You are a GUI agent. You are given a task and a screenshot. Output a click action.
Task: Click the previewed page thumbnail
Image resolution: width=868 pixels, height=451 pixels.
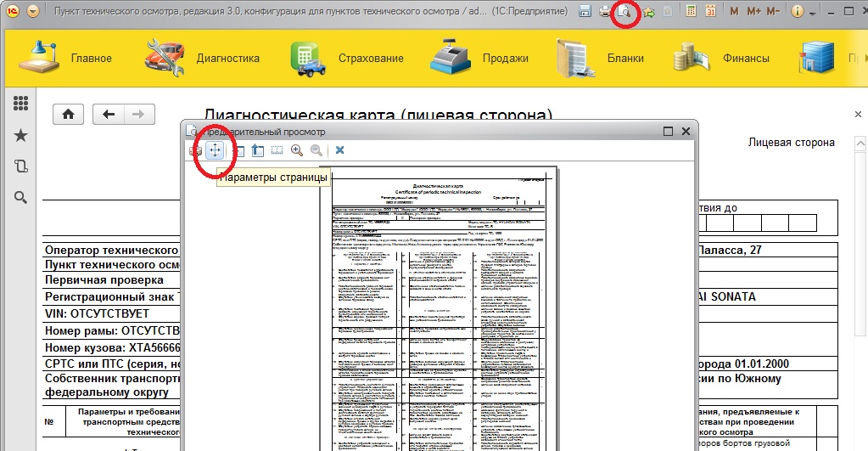point(439,309)
